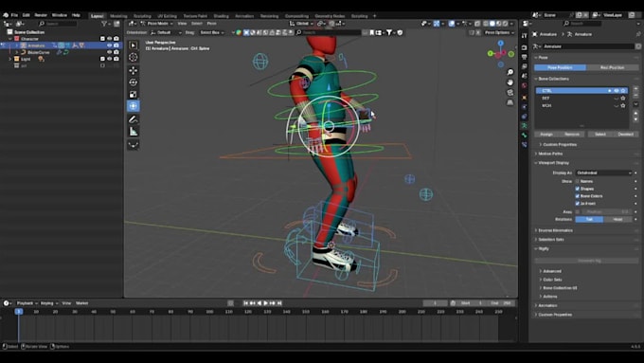Toggle Names checkbox in Viewport Display

coord(578,181)
